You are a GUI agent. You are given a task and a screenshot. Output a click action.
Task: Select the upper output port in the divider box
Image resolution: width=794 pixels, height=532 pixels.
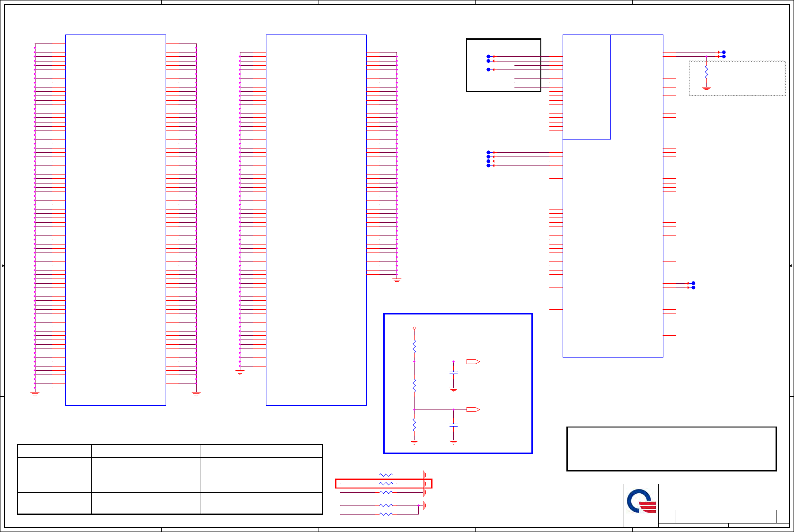point(473,362)
